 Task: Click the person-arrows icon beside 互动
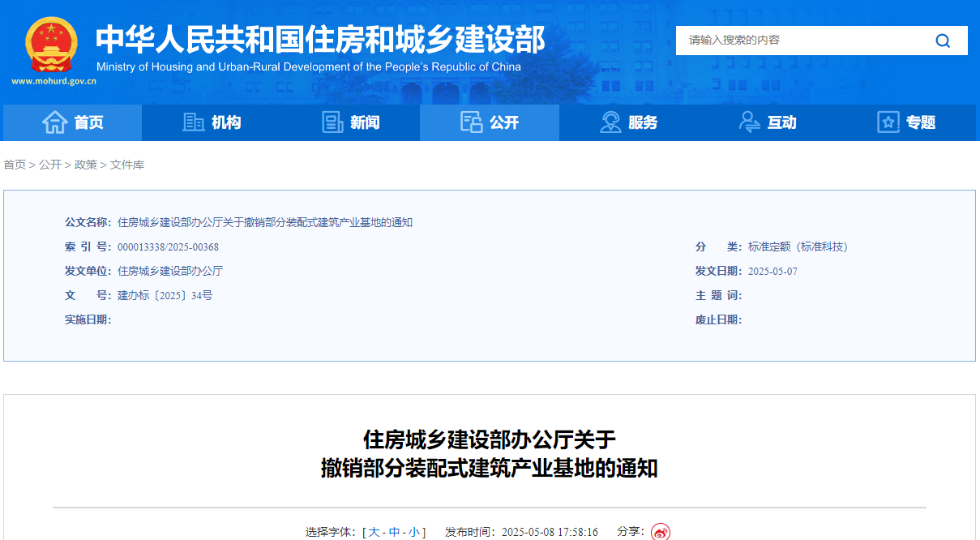750,122
